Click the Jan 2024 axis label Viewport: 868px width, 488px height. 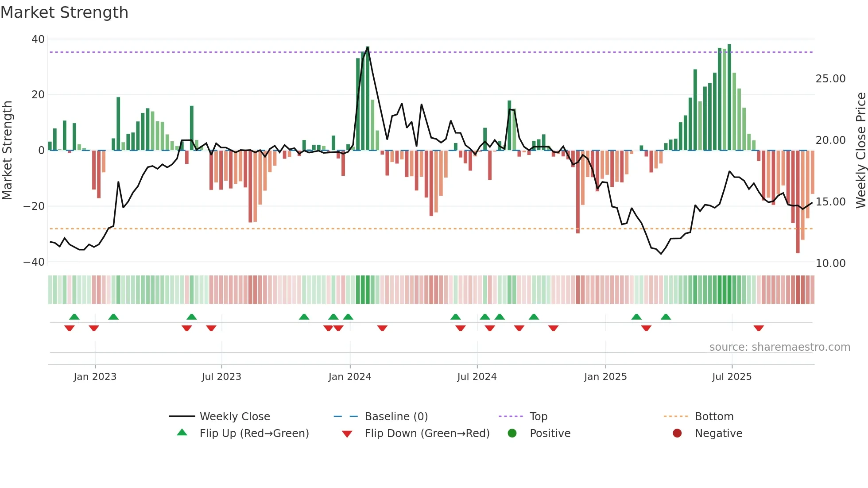pos(350,377)
